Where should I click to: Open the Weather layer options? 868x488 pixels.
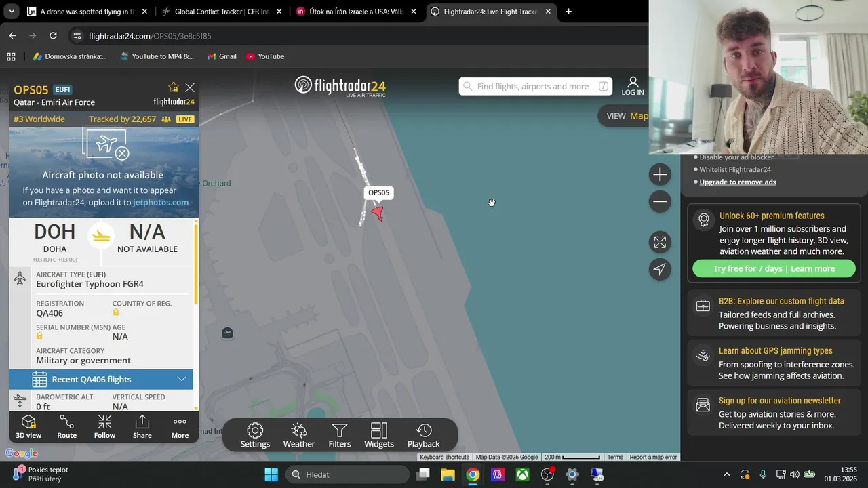[x=299, y=436]
